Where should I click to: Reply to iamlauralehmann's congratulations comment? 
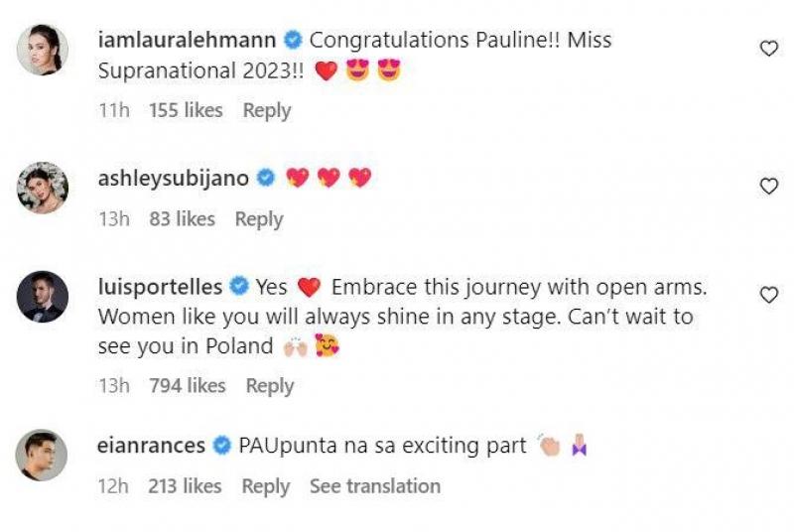(x=267, y=111)
